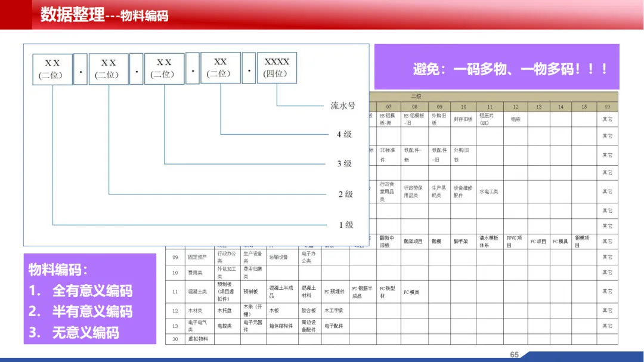Click the 4 级 level label
644x362 pixels.
pos(344,134)
